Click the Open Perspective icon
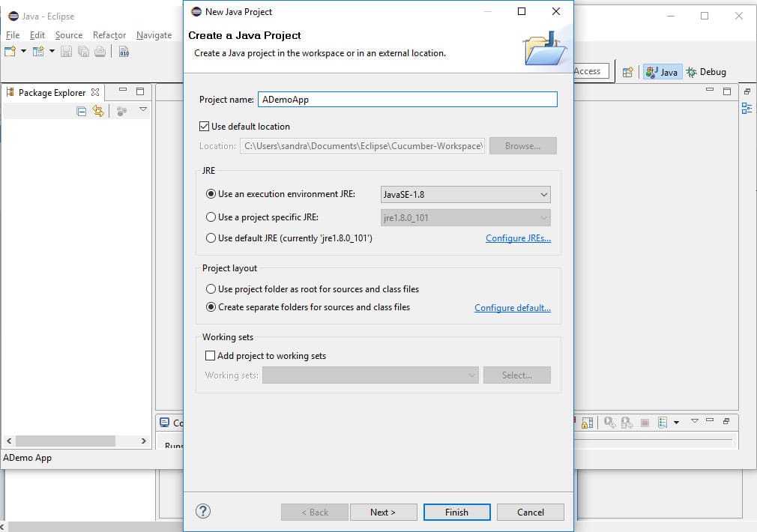Viewport: 757px width, 532px height. coord(627,73)
